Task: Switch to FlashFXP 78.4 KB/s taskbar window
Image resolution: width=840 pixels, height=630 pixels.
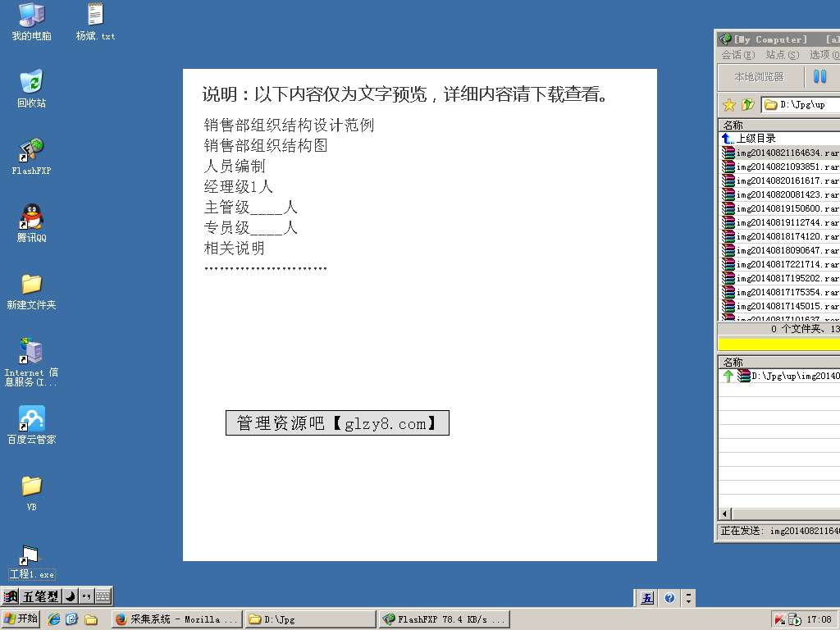Action: 444,619
